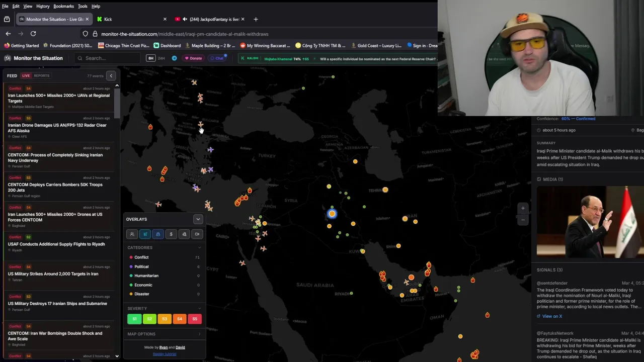The height and width of the screenshot is (362, 644).
Task: Select S3 yellow severity swatch
Action: coord(165,319)
